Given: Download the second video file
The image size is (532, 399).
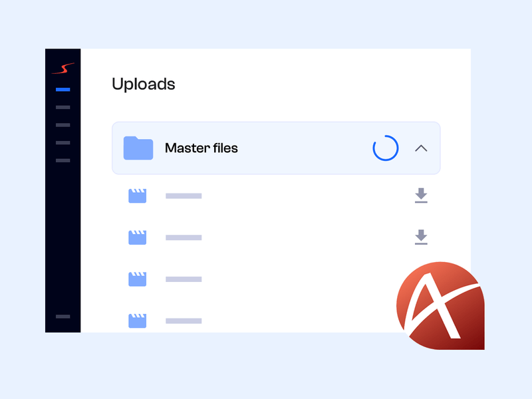Looking at the screenshot, I should pos(421,237).
